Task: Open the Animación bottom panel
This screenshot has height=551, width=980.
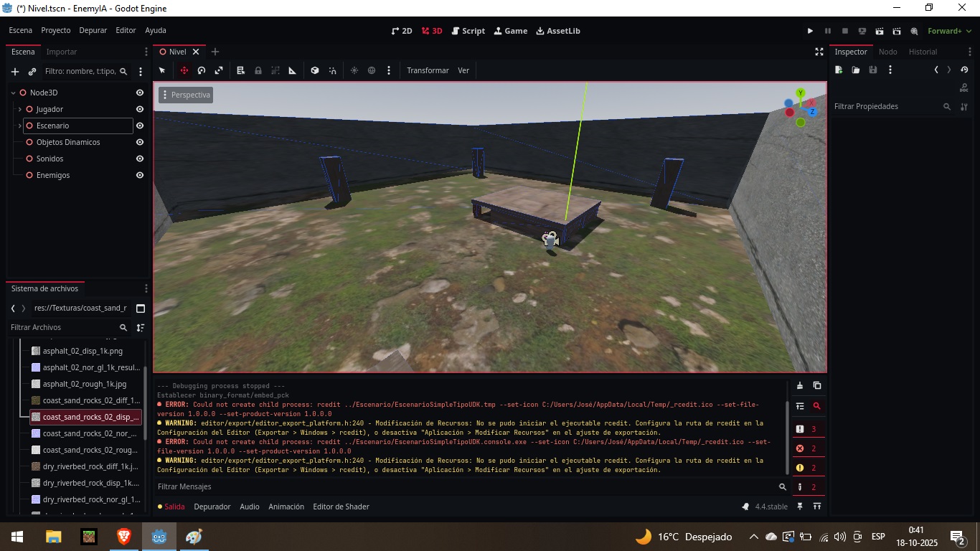Action: click(286, 507)
